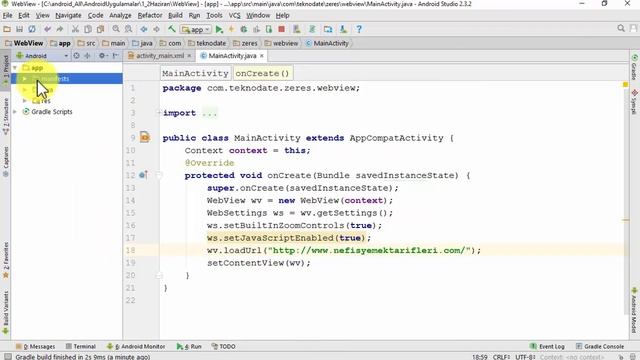Open the Project Structure toolbar icon

click(x=328, y=29)
